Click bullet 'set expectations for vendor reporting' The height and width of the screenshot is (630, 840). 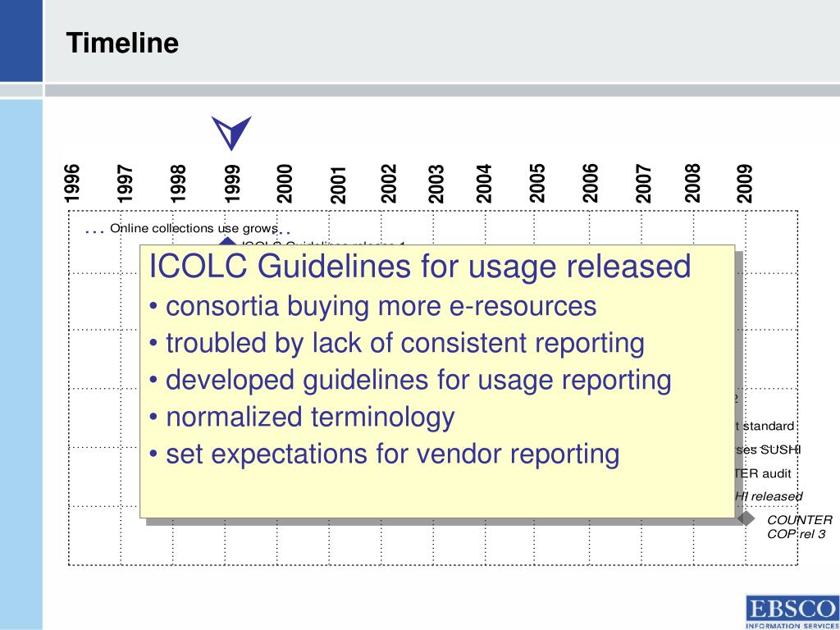coord(384,454)
